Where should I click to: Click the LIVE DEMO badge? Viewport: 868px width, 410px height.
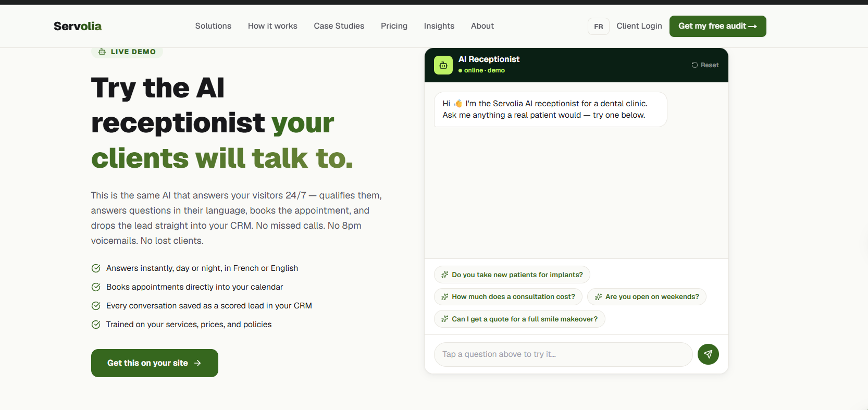[127, 52]
